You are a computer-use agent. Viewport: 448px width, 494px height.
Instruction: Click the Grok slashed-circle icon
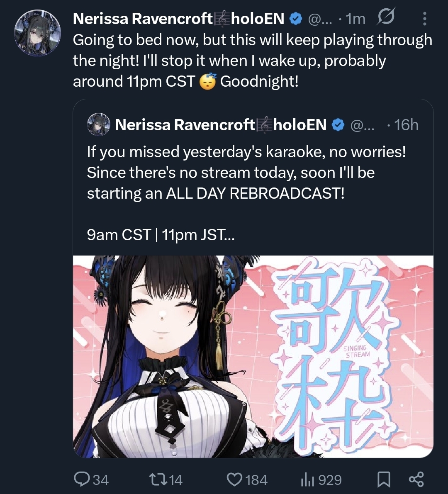tap(385, 17)
